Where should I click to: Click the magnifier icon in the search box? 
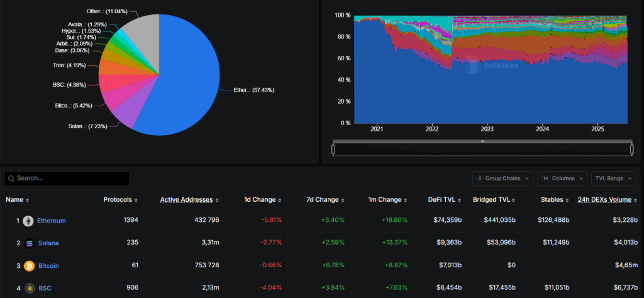11,179
